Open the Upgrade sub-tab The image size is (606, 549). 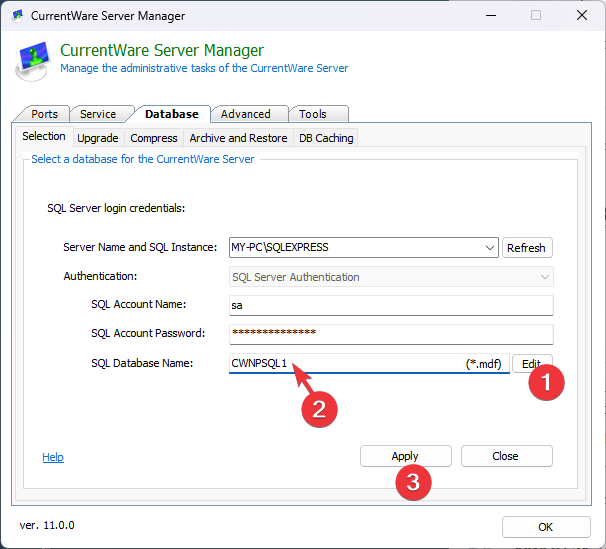coord(98,138)
